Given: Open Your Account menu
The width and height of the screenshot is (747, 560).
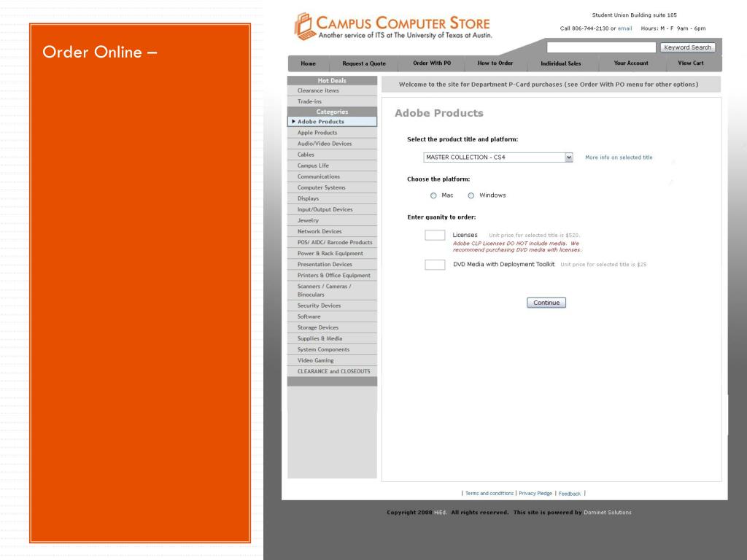Looking at the screenshot, I should [631, 63].
